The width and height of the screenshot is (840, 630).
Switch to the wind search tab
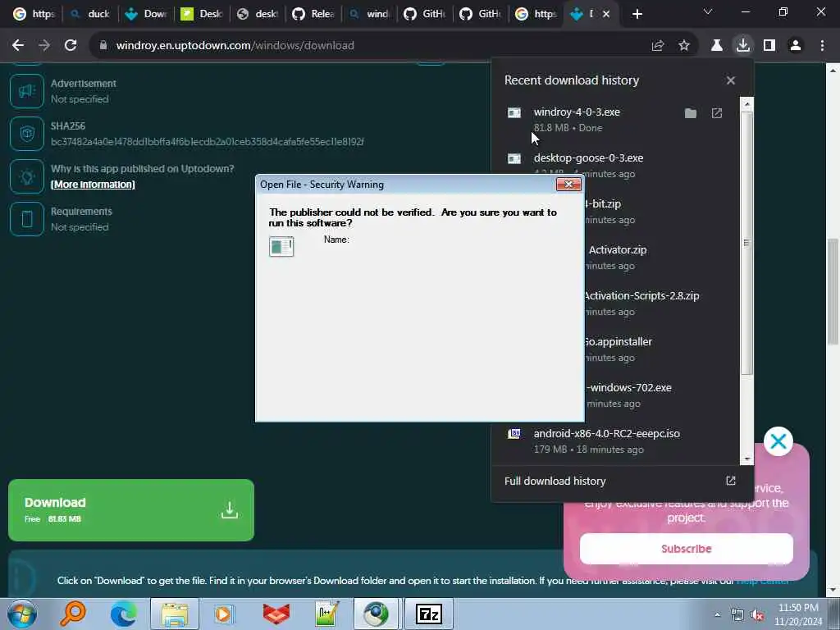[x=369, y=14]
